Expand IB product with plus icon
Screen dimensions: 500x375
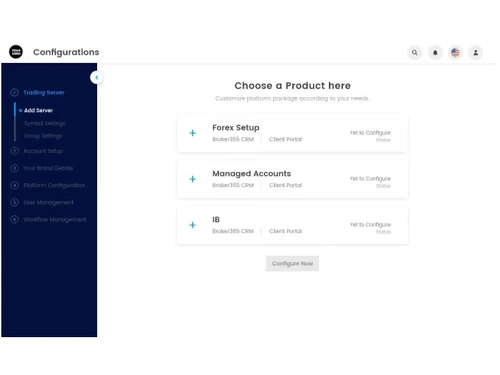pos(192,225)
